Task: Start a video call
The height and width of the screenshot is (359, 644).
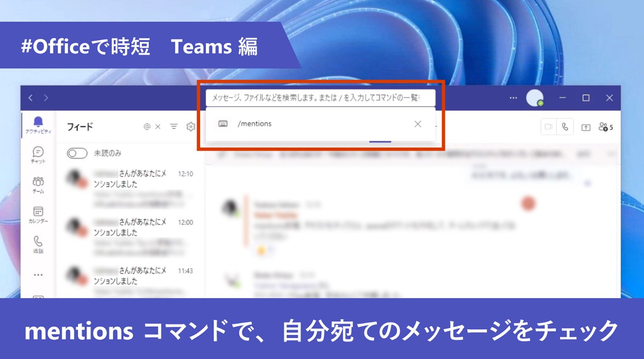Action: tap(549, 127)
